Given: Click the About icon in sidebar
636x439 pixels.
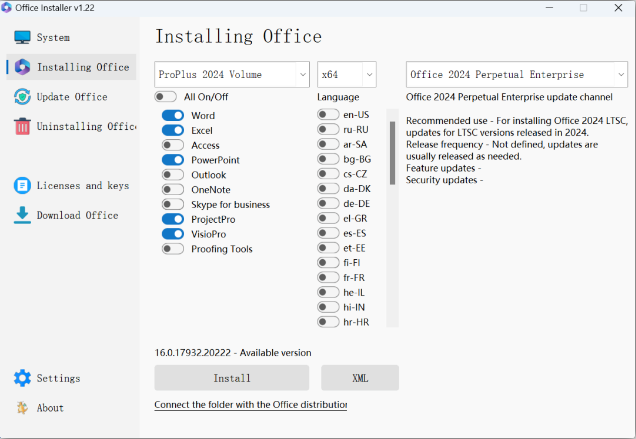Looking at the screenshot, I should tap(22, 408).
